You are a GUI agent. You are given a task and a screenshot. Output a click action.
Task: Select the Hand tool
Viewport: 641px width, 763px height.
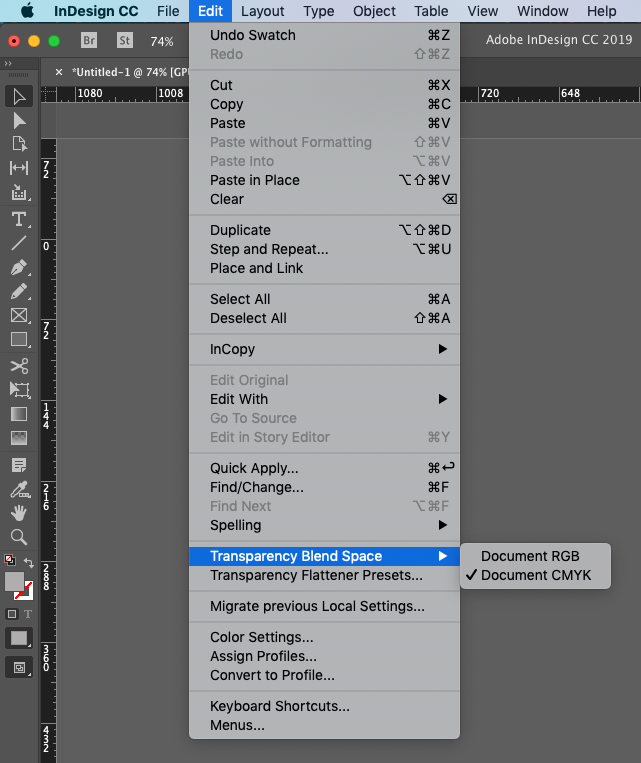click(x=19, y=513)
